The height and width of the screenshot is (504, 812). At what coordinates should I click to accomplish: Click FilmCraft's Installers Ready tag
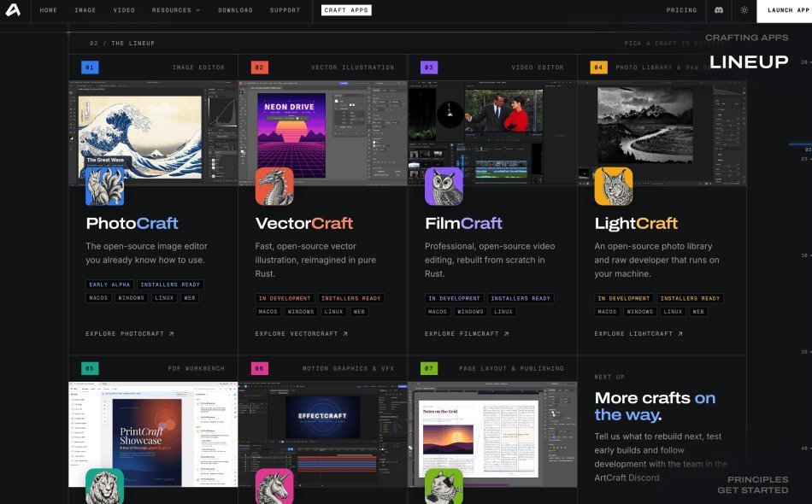tap(521, 299)
